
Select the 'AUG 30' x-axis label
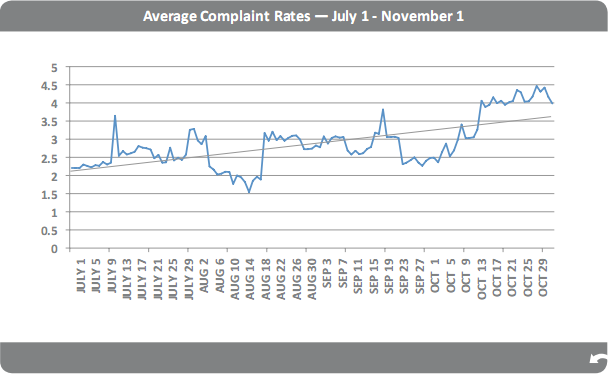[312, 278]
